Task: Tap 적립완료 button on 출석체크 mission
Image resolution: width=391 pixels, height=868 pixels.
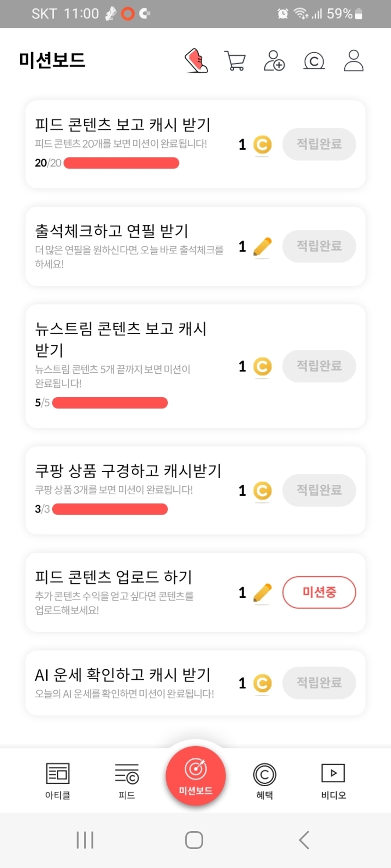Action: [x=319, y=246]
